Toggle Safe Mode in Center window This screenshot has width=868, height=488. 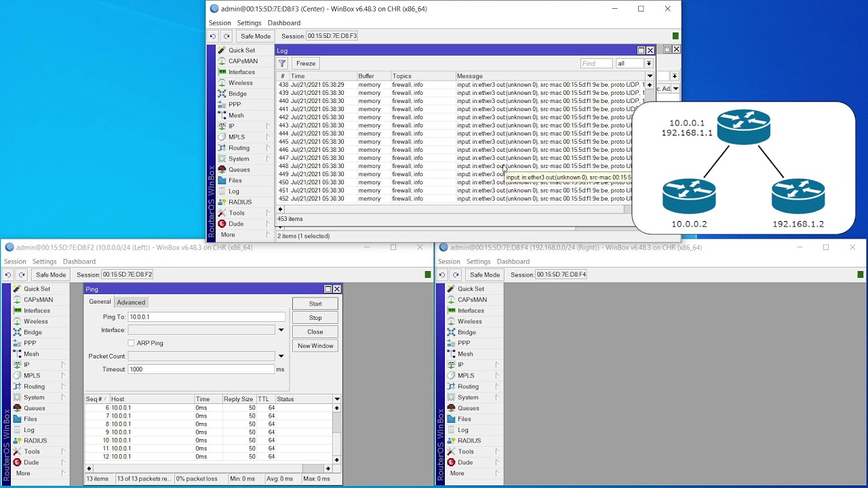(256, 36)
